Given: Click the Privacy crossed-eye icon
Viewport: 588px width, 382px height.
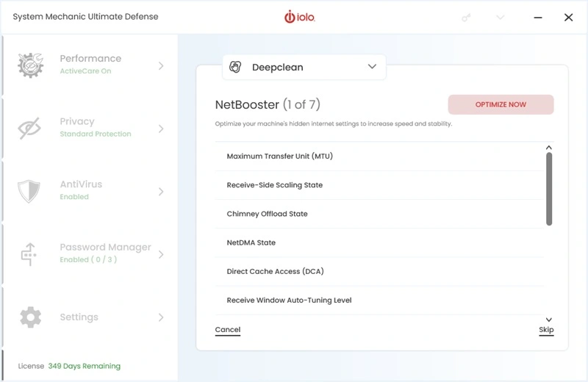Looking at the screenshot, I should click(30, 129).
